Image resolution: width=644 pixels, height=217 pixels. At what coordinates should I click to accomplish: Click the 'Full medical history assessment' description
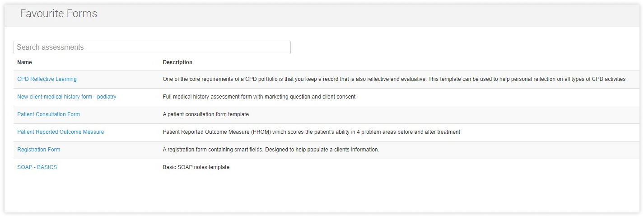click(x=259, y=97)
